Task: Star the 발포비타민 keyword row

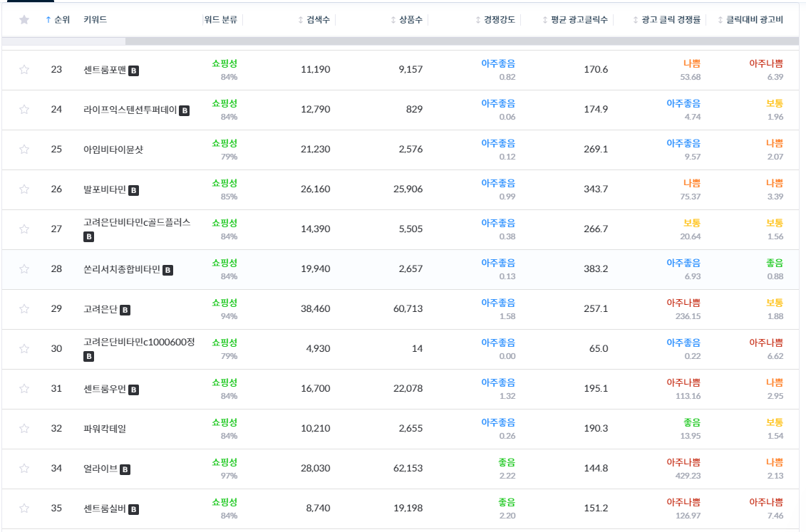Action: click(x=24, y=189)
